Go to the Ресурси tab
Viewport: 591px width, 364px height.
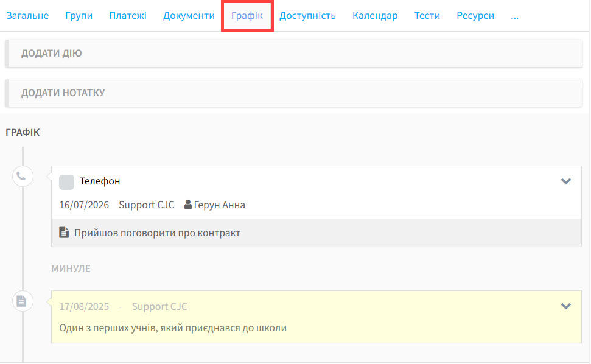pos(475,15)
